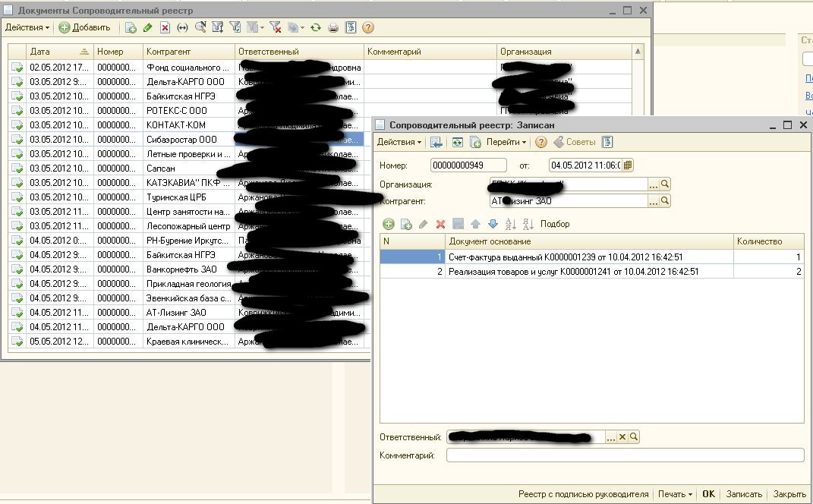Copy the selected row in the Документ основание table
Viewport: 813px width, 504px height.
[x=406, y=224]
